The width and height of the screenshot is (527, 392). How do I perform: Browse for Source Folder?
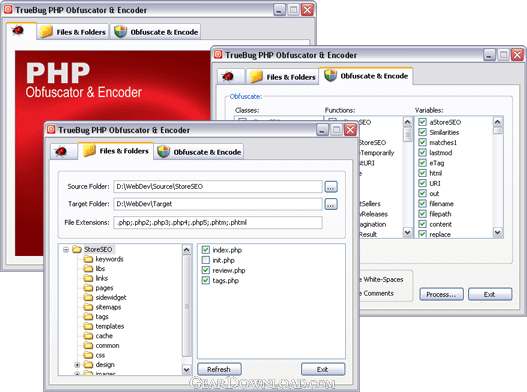click(x=331, y=187)
